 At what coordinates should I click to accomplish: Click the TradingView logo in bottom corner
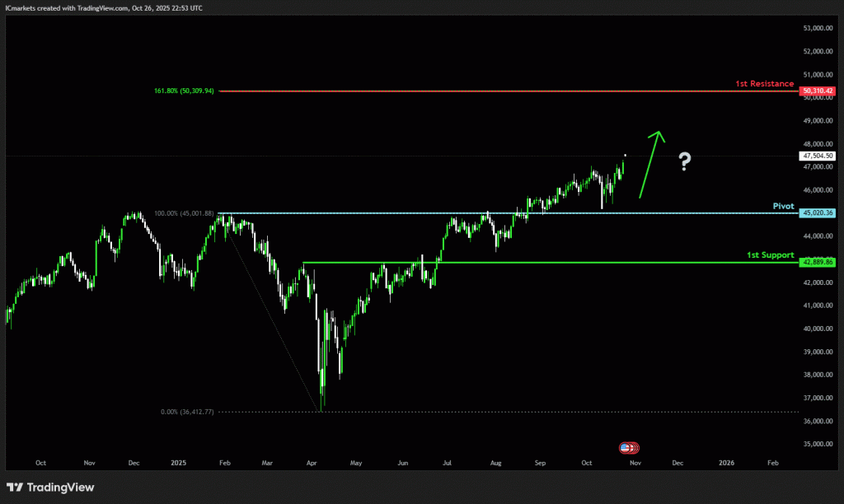[x=50, y=488]
